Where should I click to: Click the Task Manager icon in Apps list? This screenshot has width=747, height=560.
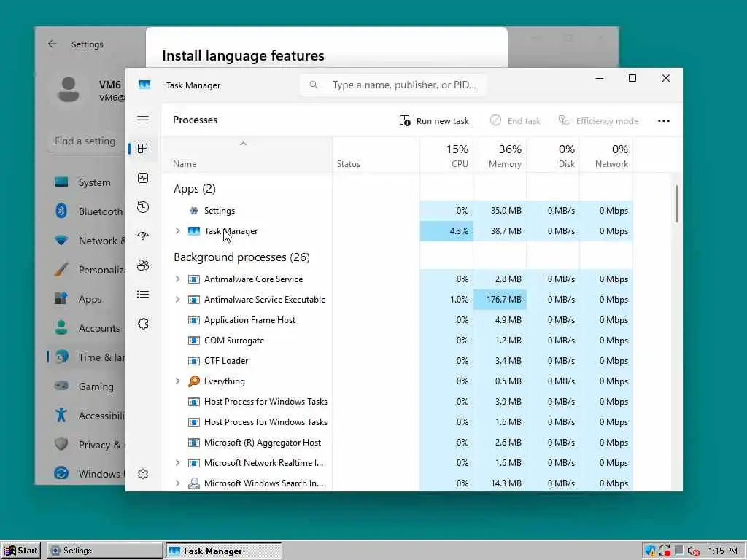(x=194, y=231)
